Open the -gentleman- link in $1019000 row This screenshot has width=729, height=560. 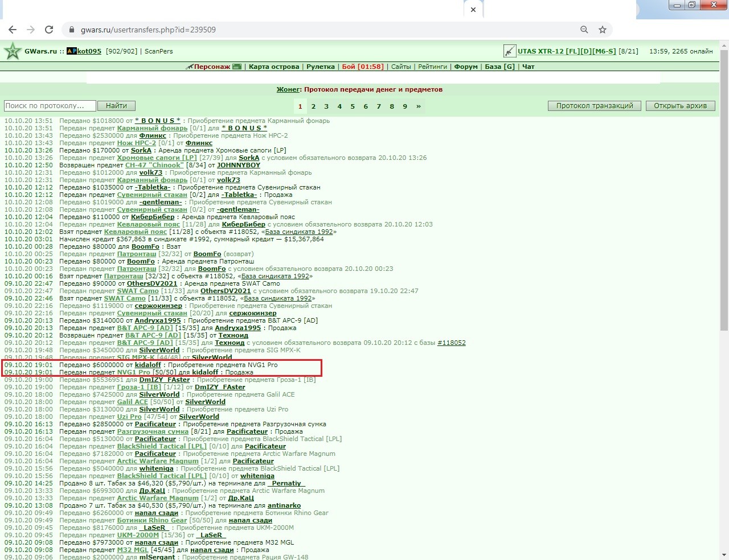point(161,202)
